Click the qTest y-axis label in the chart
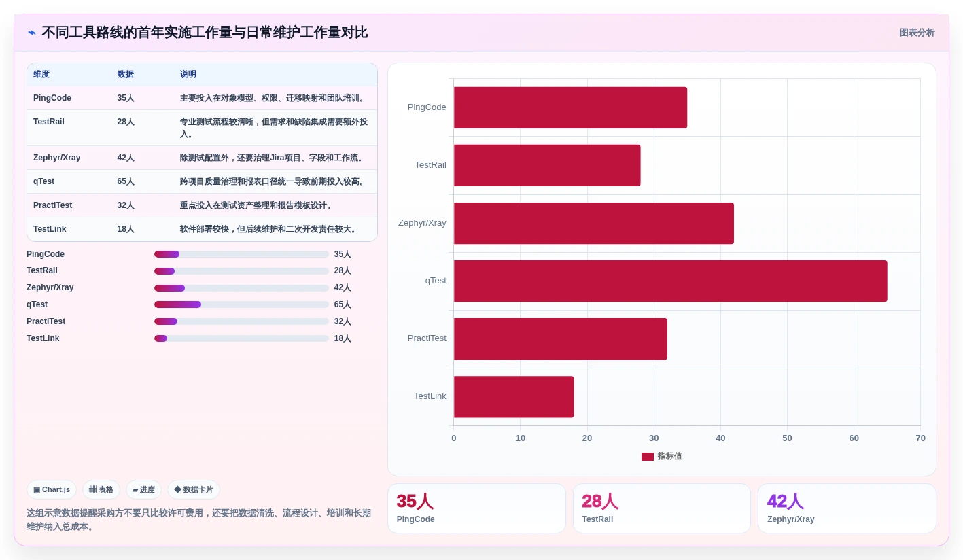 pos(436,281)
